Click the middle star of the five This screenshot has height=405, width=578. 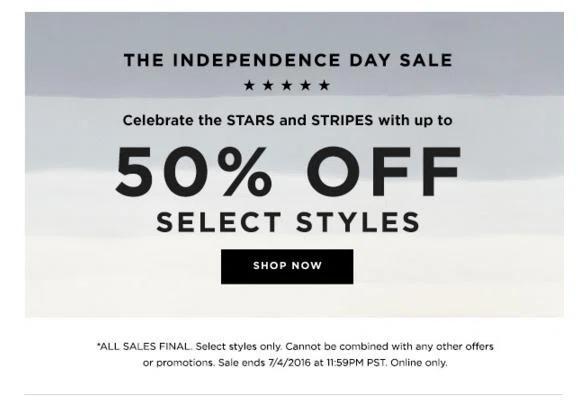pyautogui.click(x=287, y=85)
